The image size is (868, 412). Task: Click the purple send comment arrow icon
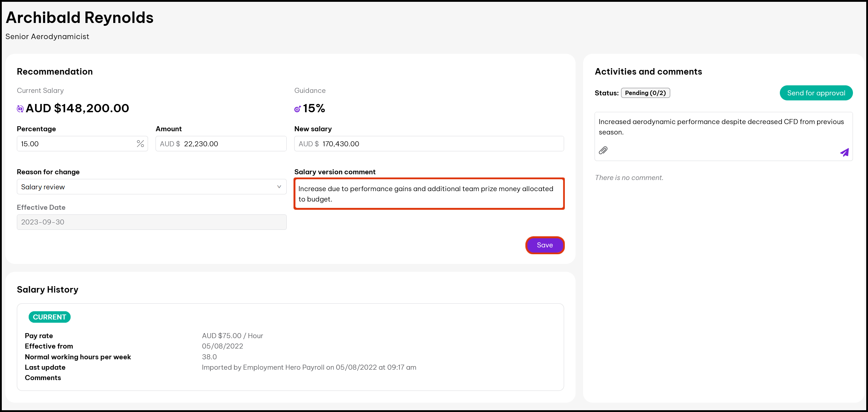(x=845, y=152)
